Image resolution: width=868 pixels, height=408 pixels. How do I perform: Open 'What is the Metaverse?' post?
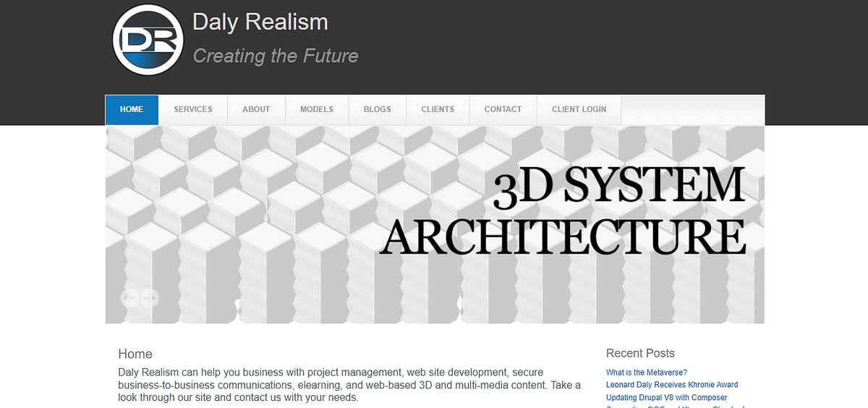coord(646,373)
